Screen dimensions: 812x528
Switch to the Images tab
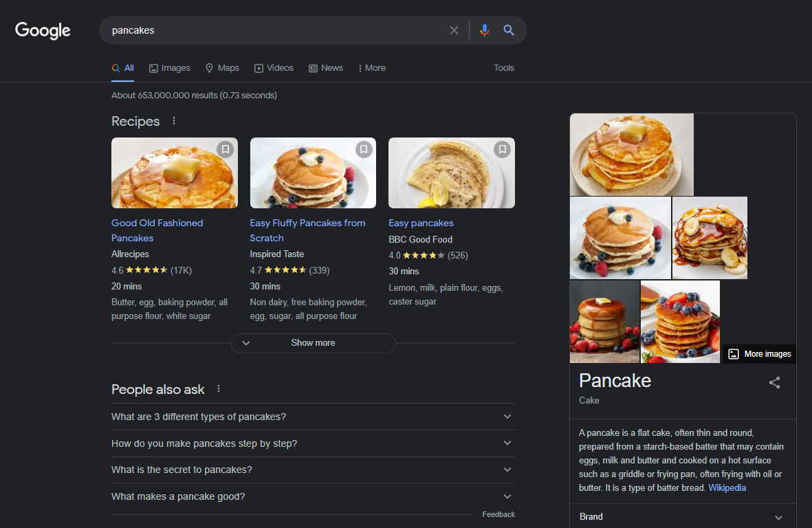pos(169,68)
